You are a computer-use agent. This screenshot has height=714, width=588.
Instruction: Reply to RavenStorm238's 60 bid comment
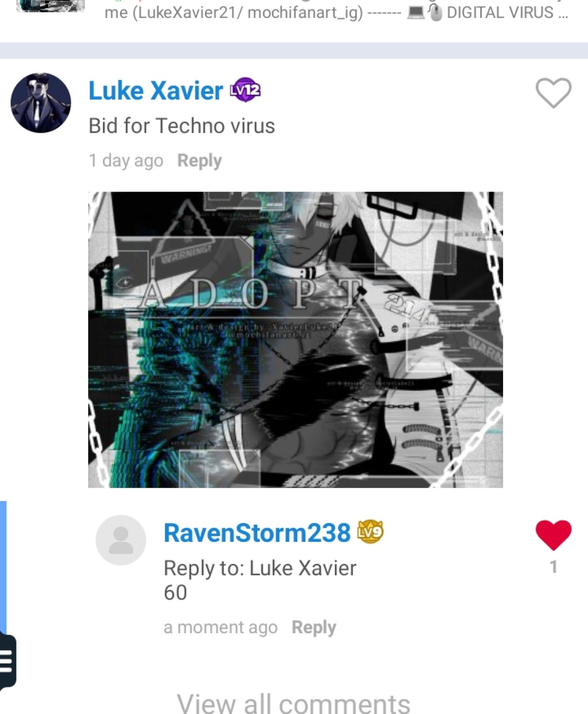pyautogui.click(x=314, y=627)
